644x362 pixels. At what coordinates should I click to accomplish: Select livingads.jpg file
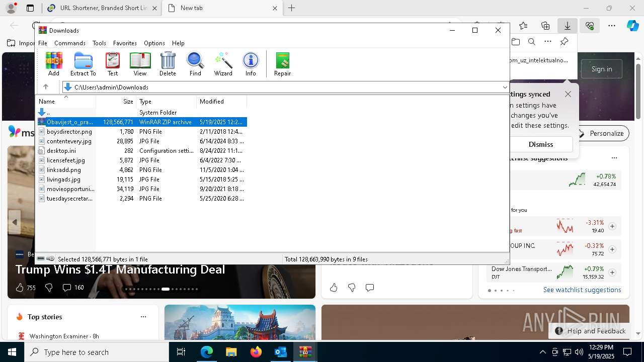[x=141, y=179]
